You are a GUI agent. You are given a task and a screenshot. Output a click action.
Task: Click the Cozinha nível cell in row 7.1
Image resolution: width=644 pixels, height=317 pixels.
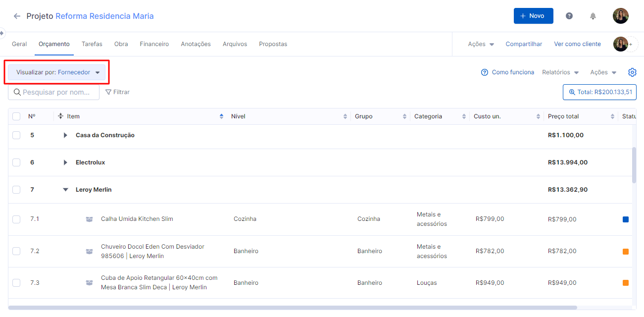245,219
